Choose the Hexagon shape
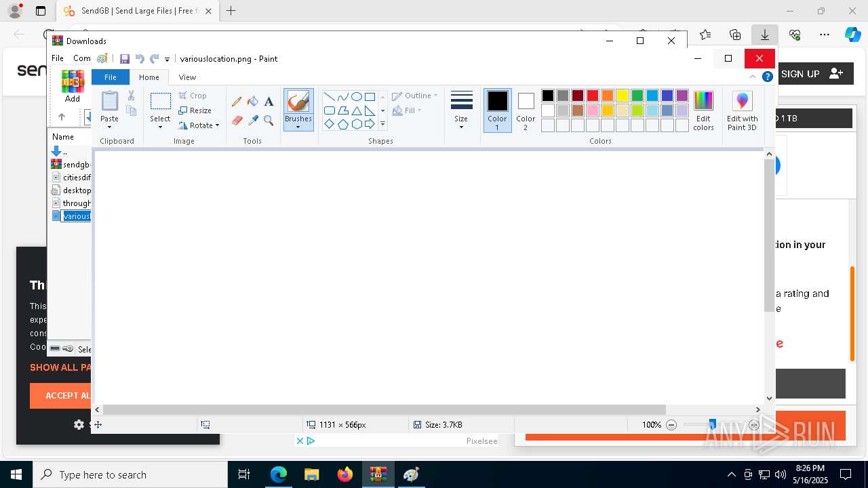Screen dimensions: 868x488 click(x=356, y=124)
